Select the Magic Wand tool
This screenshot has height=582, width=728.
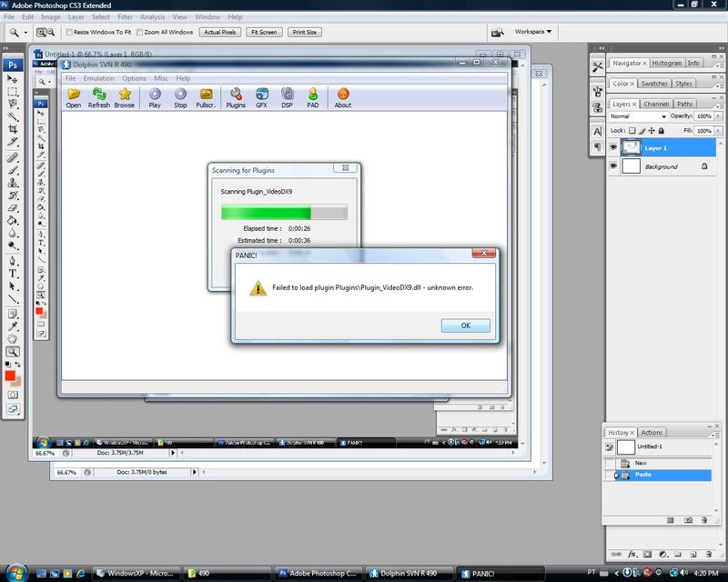click(12, 116)
